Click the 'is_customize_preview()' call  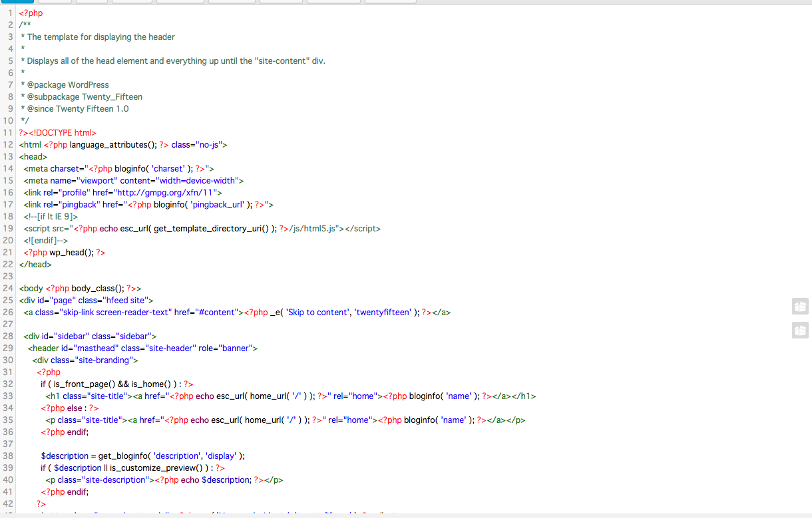[x=156, y=468]
